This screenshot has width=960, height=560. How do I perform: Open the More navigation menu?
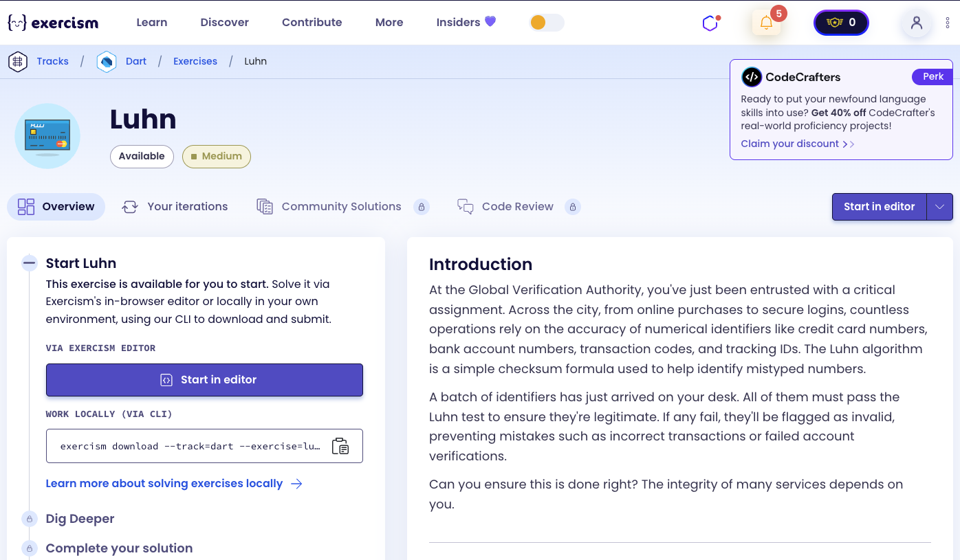pos(389,23)
